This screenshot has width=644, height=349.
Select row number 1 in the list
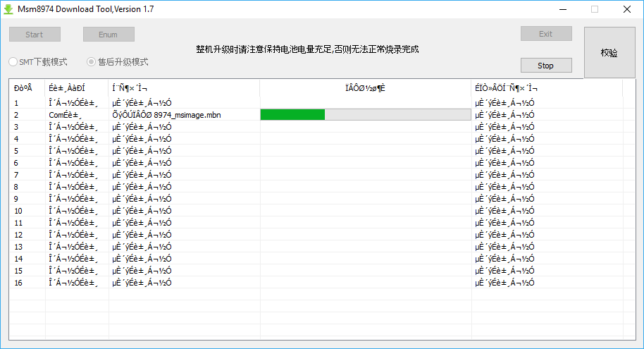(x=16, y=103)
